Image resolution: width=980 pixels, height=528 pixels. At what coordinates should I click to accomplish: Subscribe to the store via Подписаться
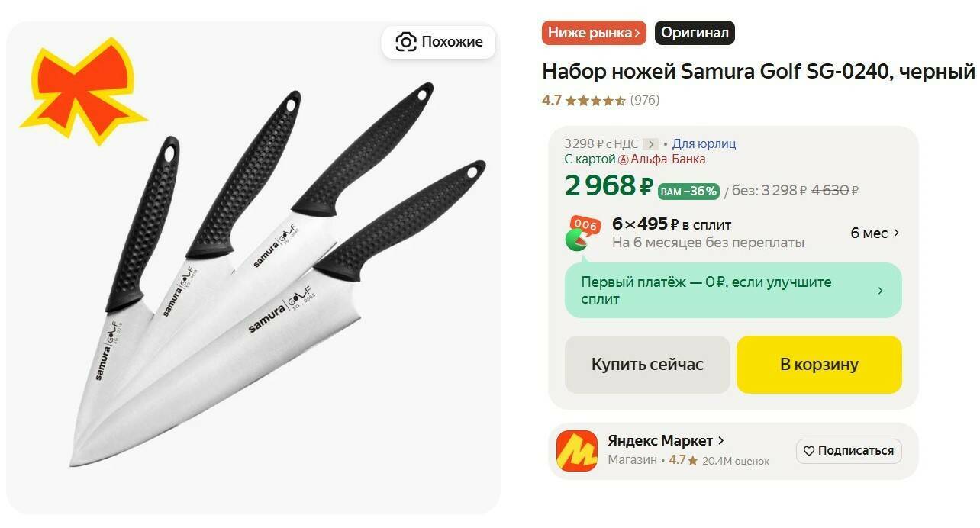click(849, 451)
